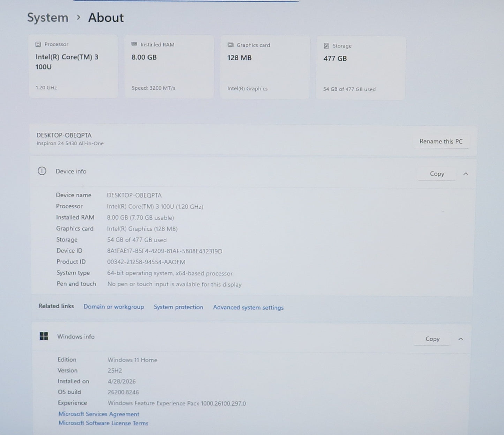Viewport: 504px width, 435px height.
Task: Copy the Windows info details
Action: tap(432, 339)
